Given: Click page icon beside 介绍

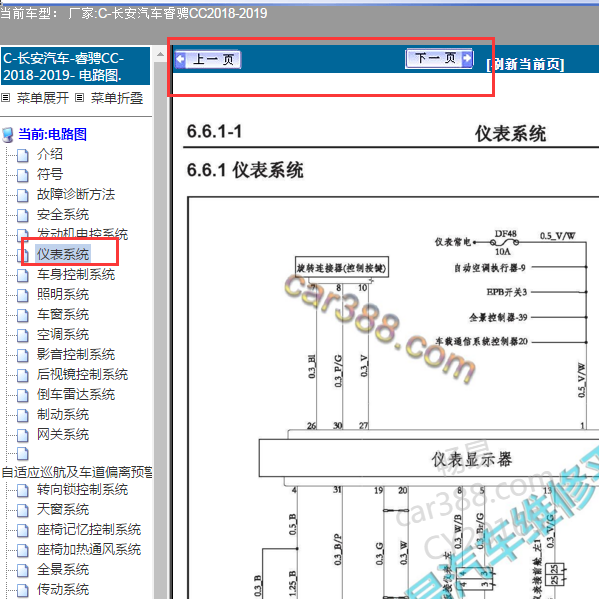Looking at the screenshot, I should click(x=23, y=155).
